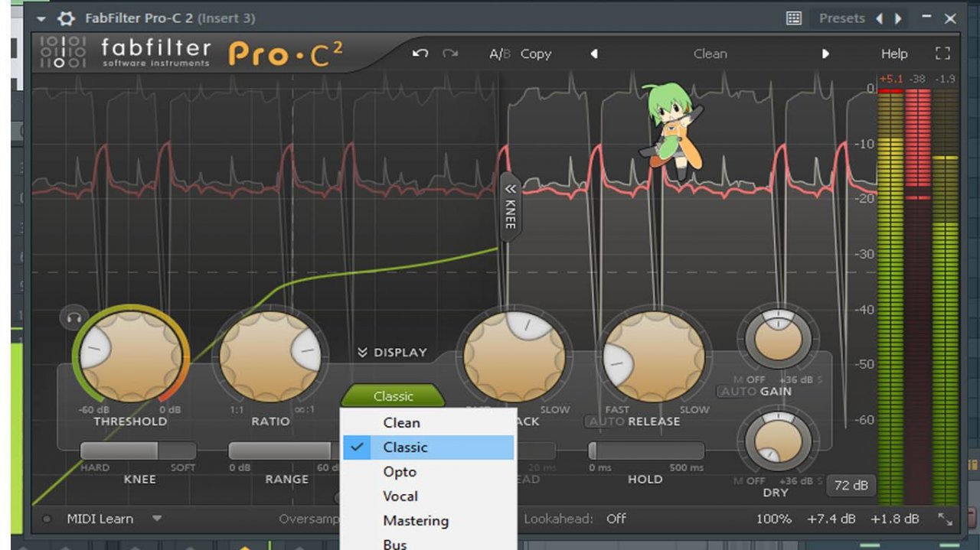Click the RELEASE knob

click(655, 356)
